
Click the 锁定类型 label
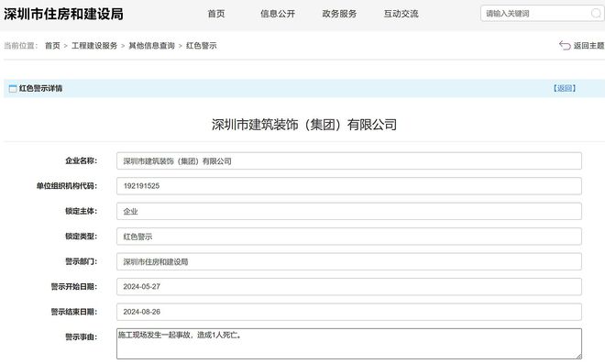[x=81, y=237]
